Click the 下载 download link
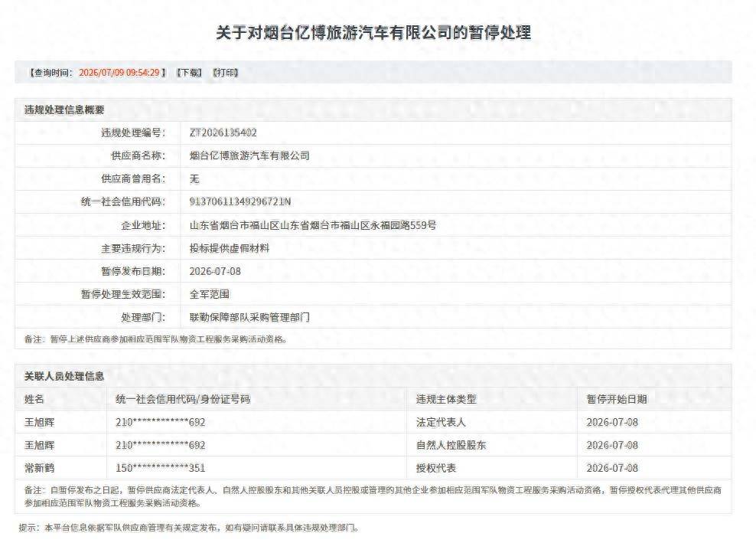756x543 pixels. tap(190, 73)
